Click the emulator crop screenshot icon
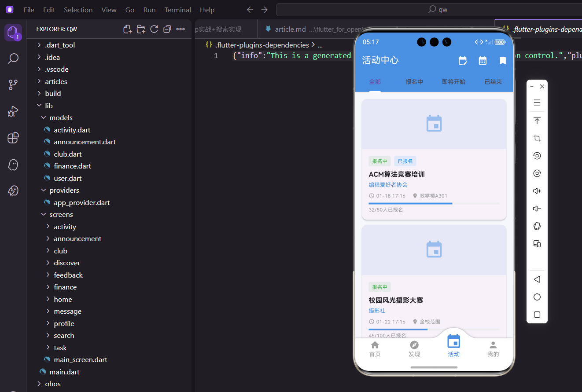The width and height of the screenshot is (582, 392). (537, 138)
